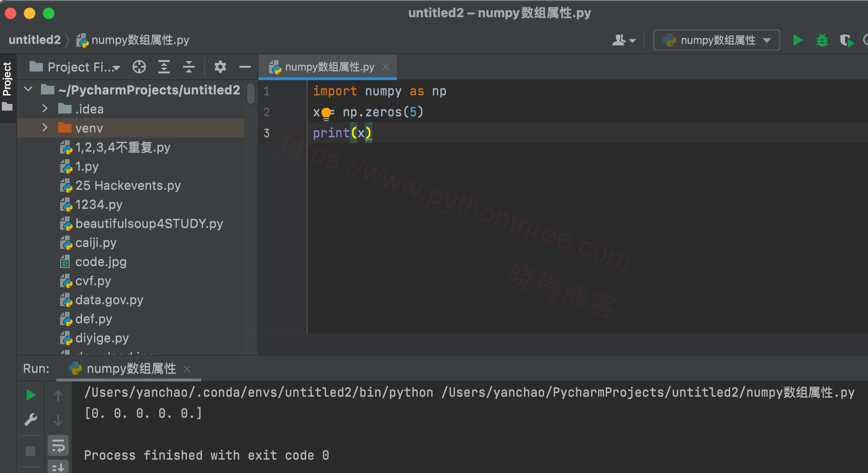Image resolution: width=868 pixels, height=473 pixels.
Task: Click the locate/select opened file target icon
Action: (139, 67)
